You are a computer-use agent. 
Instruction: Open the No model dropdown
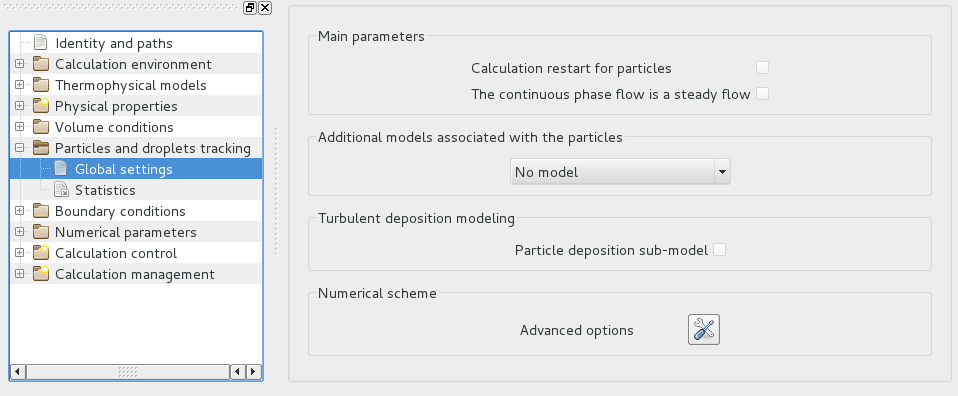click(x=620, y=172)
